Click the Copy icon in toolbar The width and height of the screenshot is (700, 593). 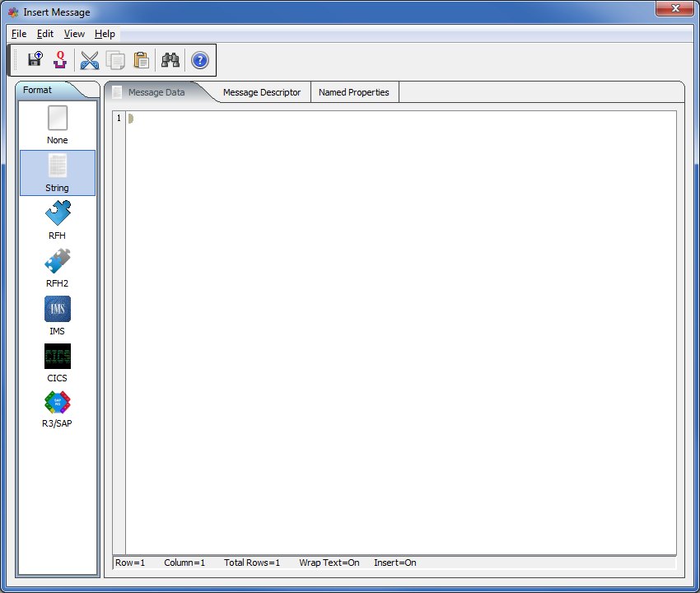click(115, 60)
